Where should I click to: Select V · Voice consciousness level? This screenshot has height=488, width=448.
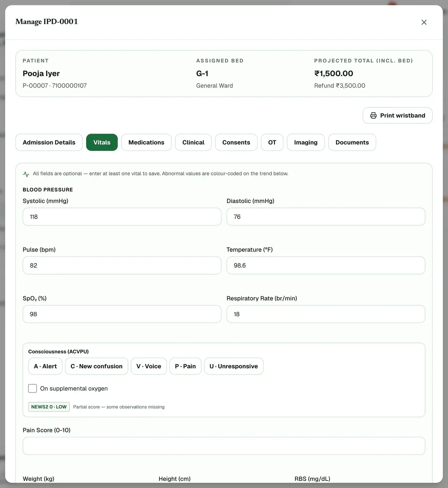[149, 366]
